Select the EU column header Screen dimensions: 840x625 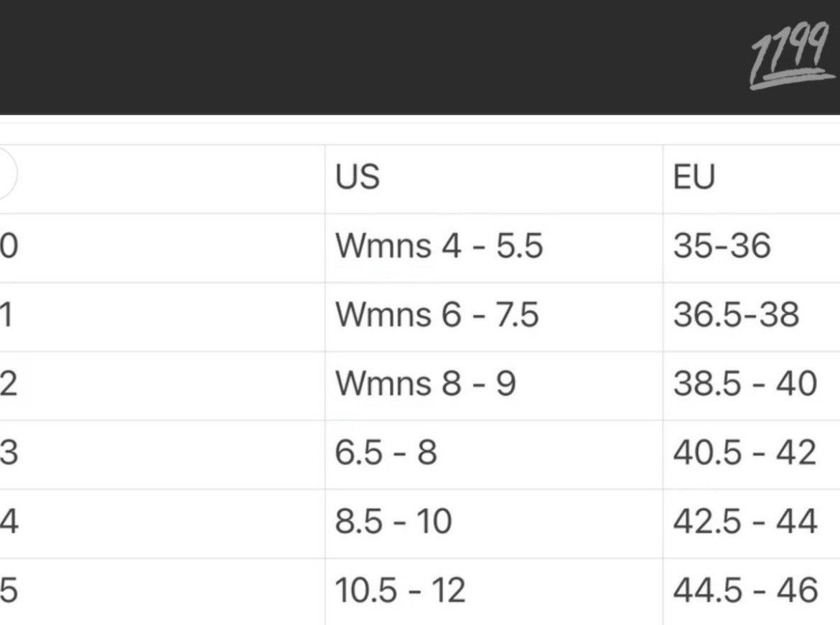pyautogui.click(x=694, y=177)
